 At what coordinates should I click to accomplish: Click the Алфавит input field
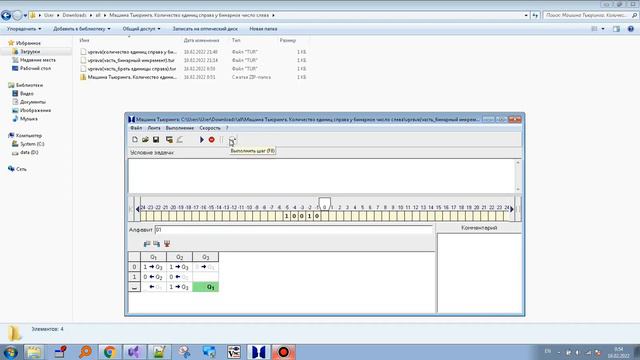coord(293,230)
